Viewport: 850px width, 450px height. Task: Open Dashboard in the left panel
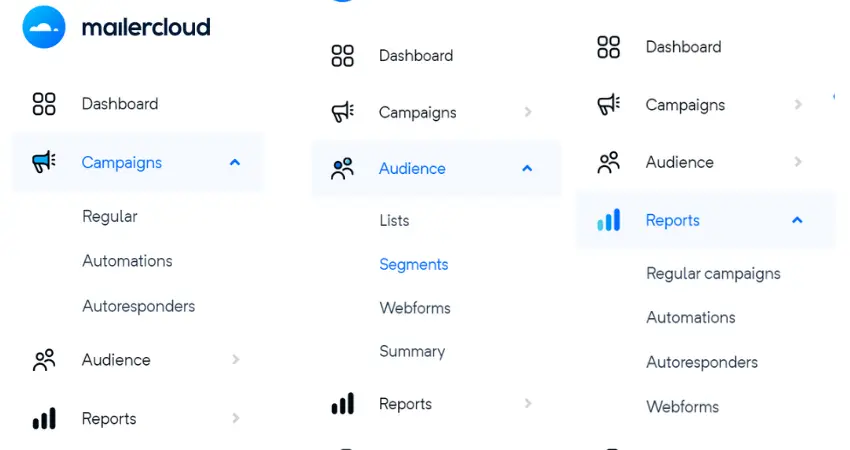120,104
